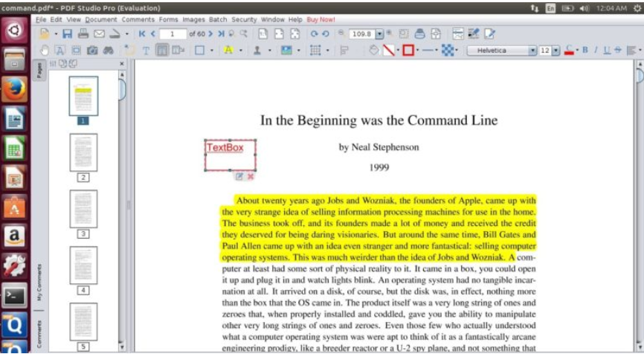Open the Pages side tab

pyautogui.click(x=39, y=70)
